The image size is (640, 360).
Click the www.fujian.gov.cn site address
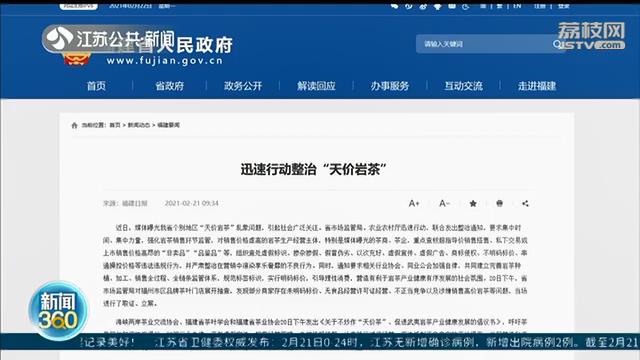164,61
